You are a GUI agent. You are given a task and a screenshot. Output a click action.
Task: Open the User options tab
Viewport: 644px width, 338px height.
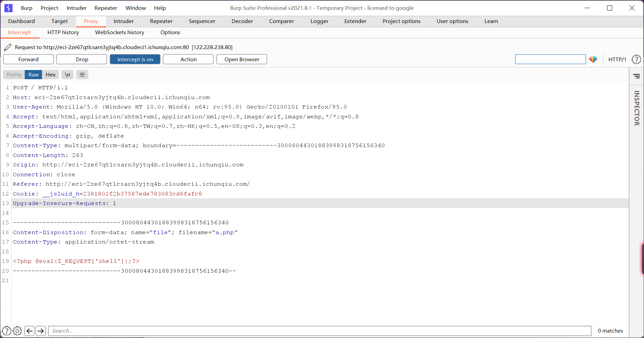click(452, 21)
